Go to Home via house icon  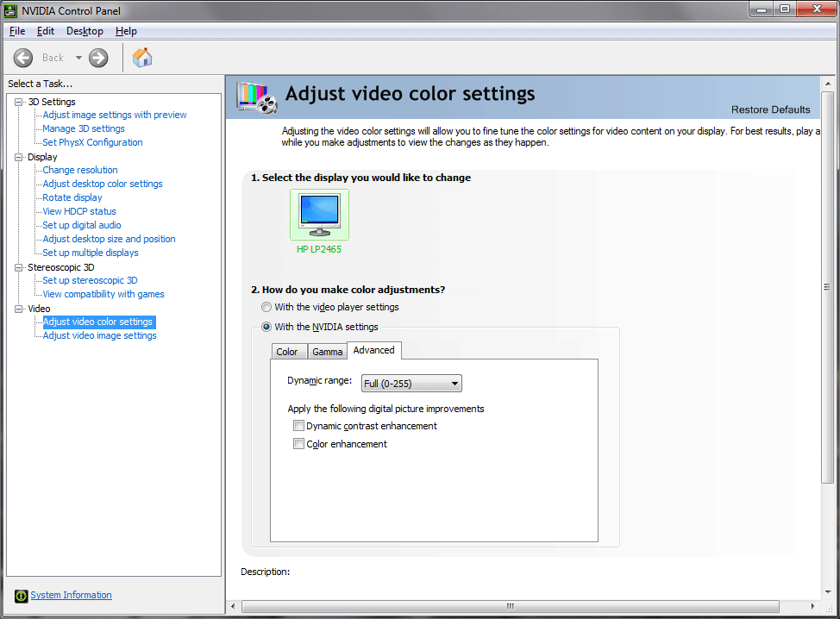pos(142,57)
